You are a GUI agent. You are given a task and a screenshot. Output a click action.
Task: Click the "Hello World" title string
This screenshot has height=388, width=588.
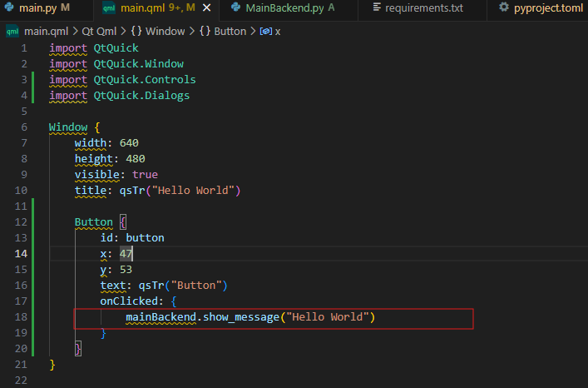193,190
